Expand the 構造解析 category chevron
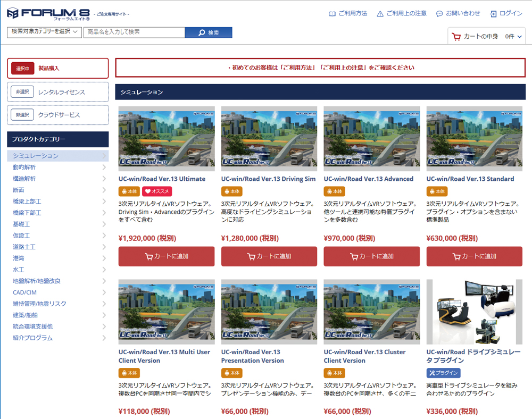This screenshot has height=419, width=532. click(x=104, y=179)
